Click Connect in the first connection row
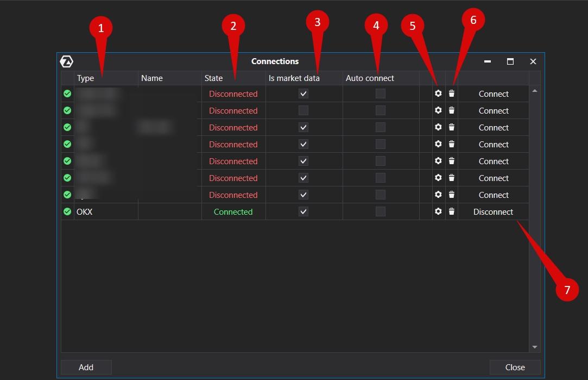The height and width of the screenshot is (380, 588). [x=493, y=94]
